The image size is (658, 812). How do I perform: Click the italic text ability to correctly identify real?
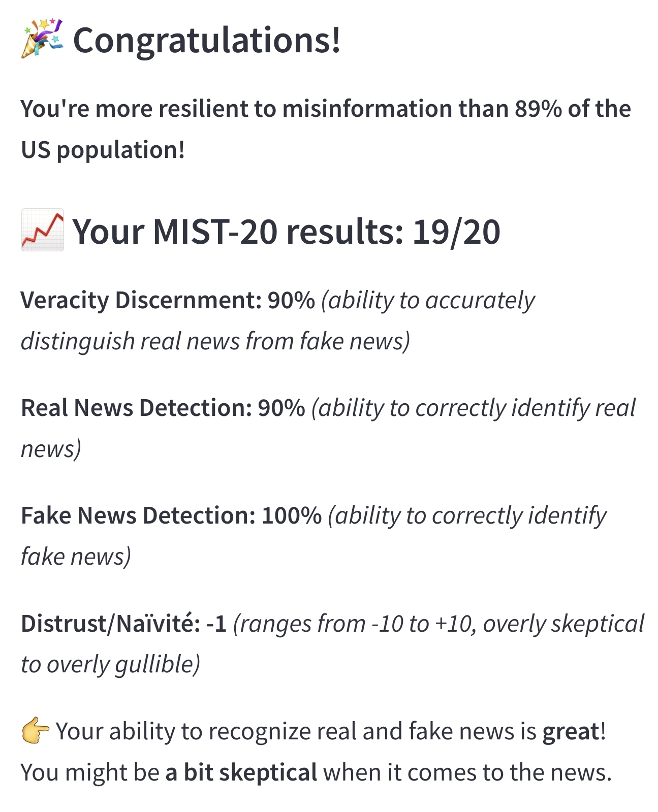point(473,408)
